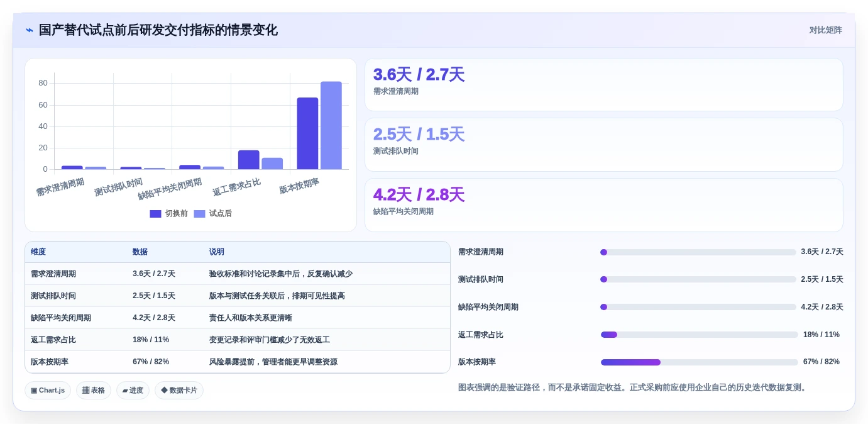Click 风险暴露提前 description cell

click(273, 362)
